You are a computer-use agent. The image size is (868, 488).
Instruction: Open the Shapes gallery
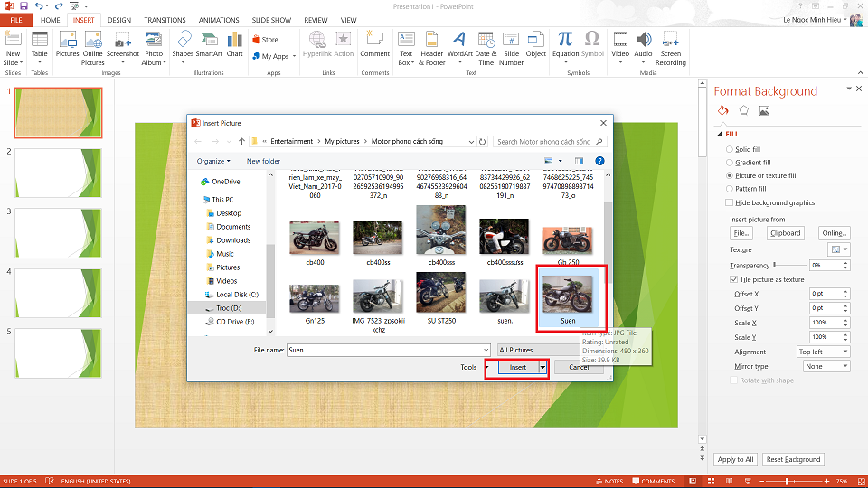[182, 48]
